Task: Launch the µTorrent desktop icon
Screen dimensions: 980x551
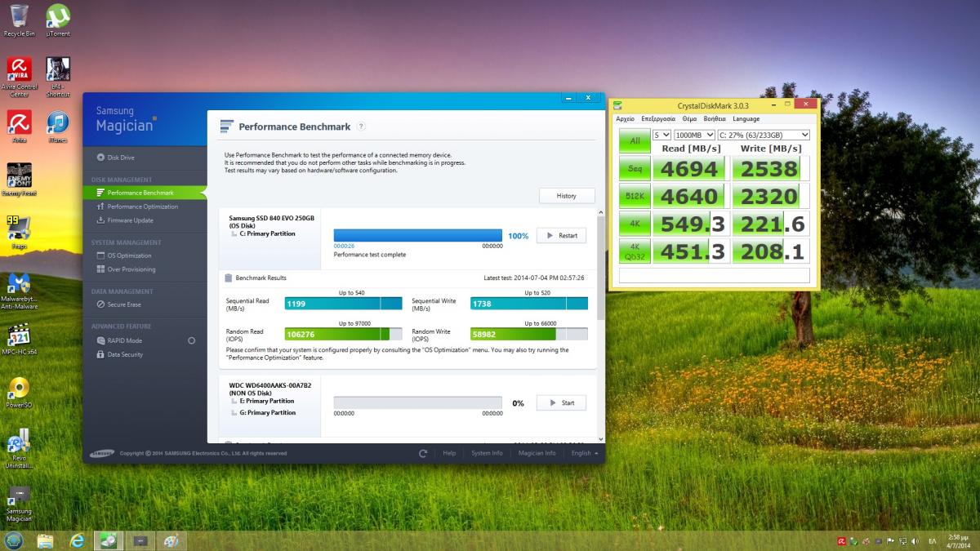Action: click(x=57, y=20)
